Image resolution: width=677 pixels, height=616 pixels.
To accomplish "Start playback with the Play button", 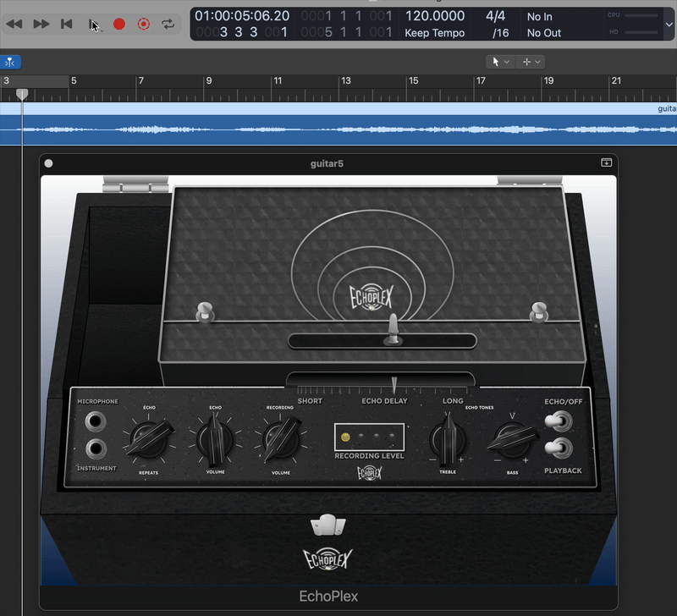I will click(x=93, y=25).
